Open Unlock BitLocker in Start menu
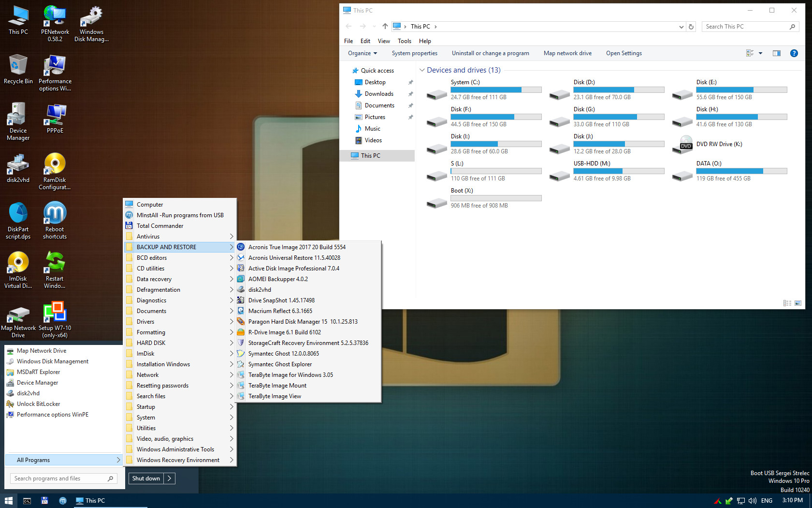The image size is (812, 508). click(x=39, y=403)
